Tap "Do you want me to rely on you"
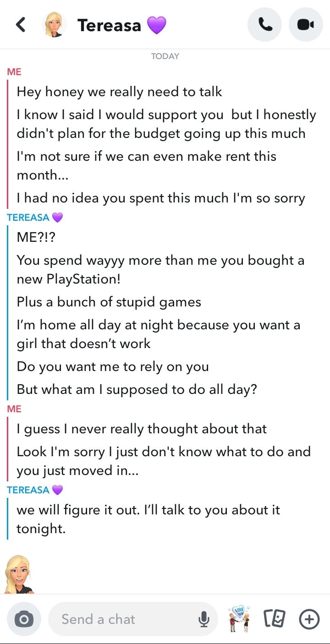The height and width of the screenshot is (644, 330). [113, 366]
